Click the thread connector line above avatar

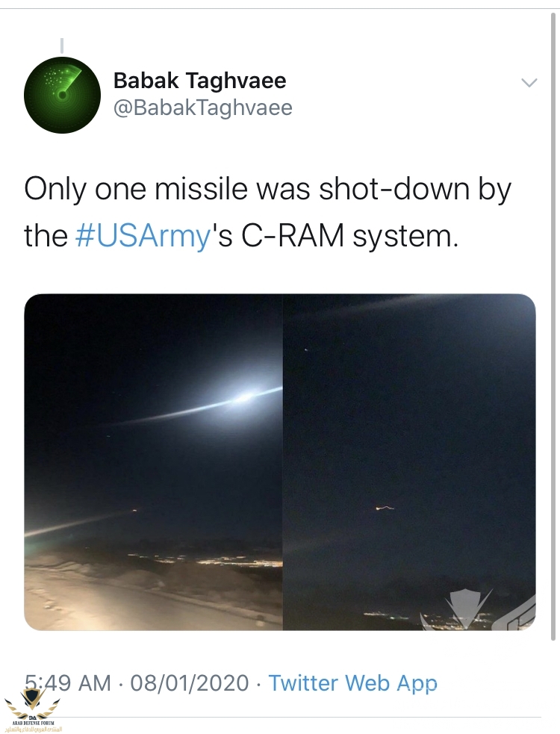[x=62, y=45]
